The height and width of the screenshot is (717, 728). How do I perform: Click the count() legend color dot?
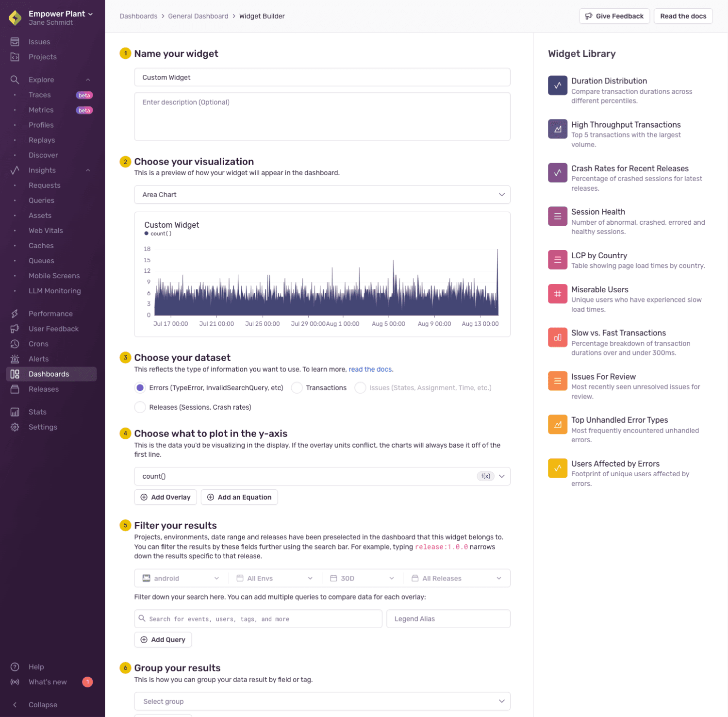point(146,233)
